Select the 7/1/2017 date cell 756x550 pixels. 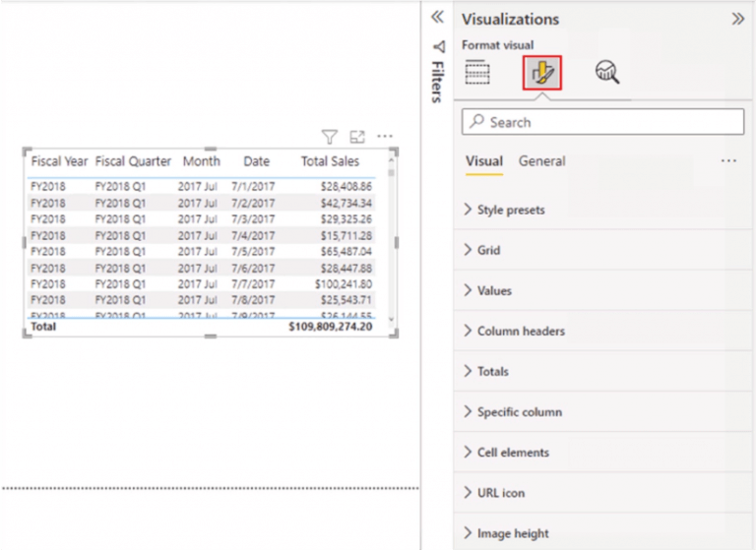coord(253,187)
